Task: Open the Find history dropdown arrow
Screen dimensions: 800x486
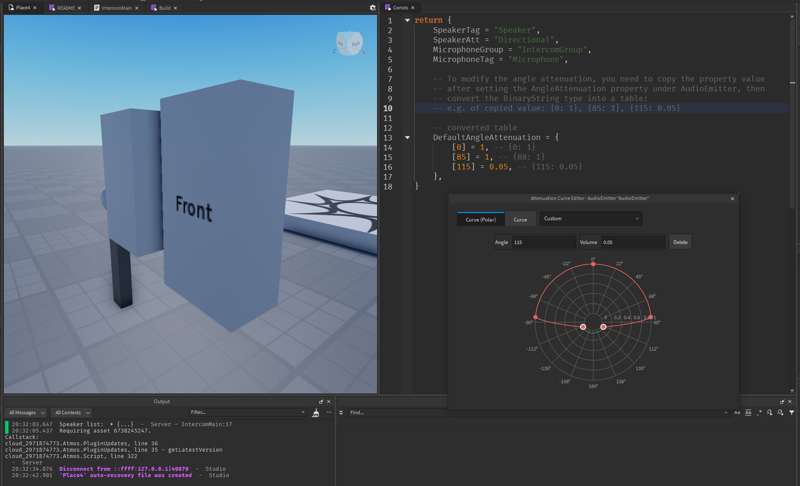Action: click(726, 413)
